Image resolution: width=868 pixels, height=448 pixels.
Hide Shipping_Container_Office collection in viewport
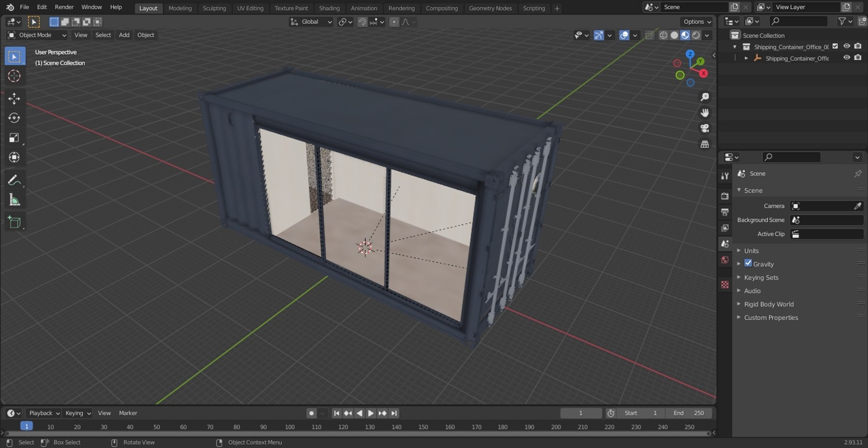click(x=847, y=46)
